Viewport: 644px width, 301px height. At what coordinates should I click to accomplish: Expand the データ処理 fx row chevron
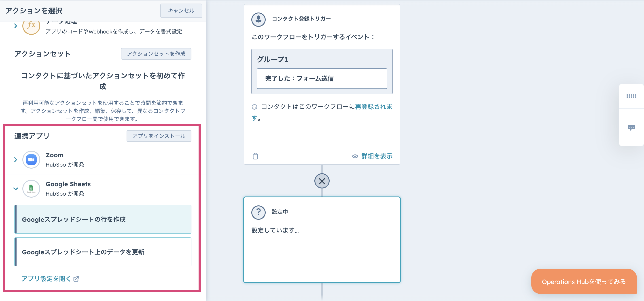(x=15, y=26)
